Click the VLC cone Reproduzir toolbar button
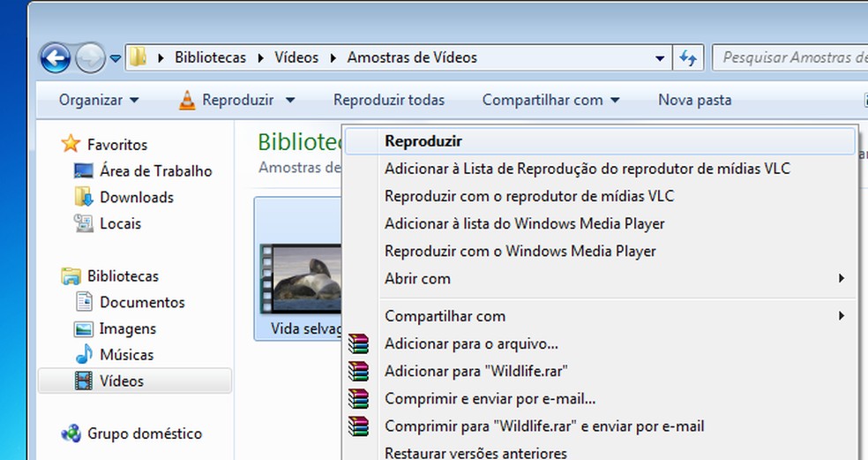This screenshot has height=460, width=868. click(x=226, y=101)
